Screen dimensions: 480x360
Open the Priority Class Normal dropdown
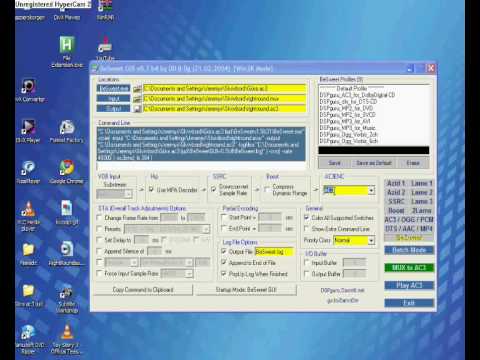click(x=371, y=240)
